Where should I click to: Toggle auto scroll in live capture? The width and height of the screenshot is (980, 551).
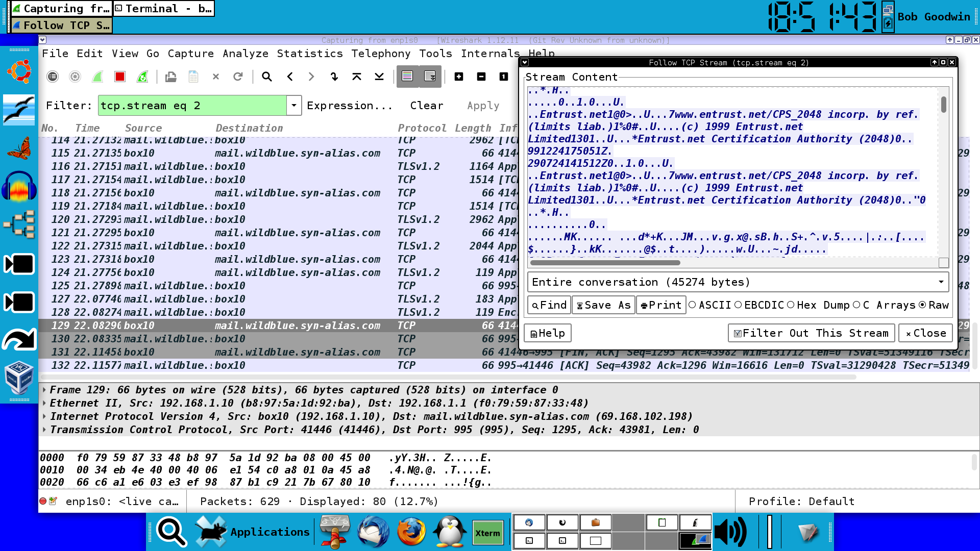430,77
